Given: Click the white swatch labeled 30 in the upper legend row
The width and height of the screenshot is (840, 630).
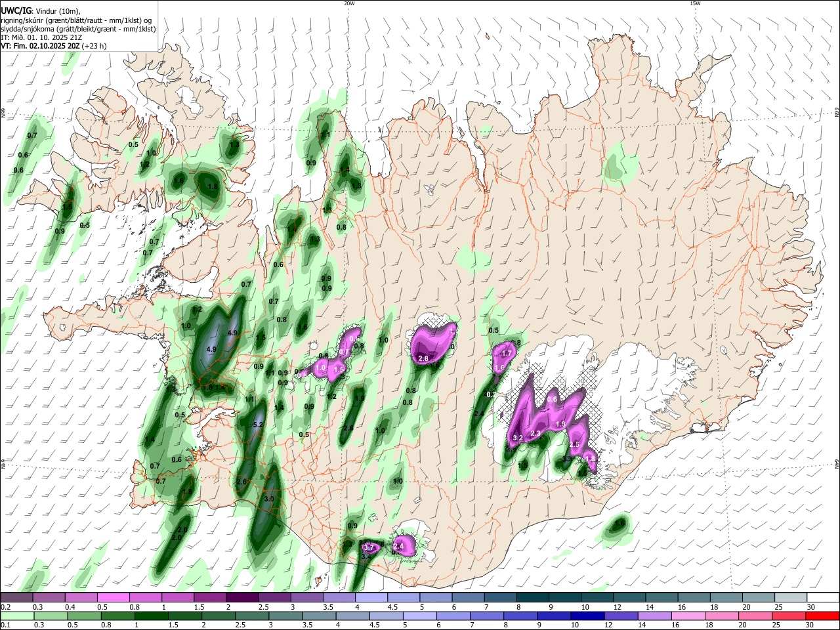Looking at the screenshot, I should (x=823, y=598).
